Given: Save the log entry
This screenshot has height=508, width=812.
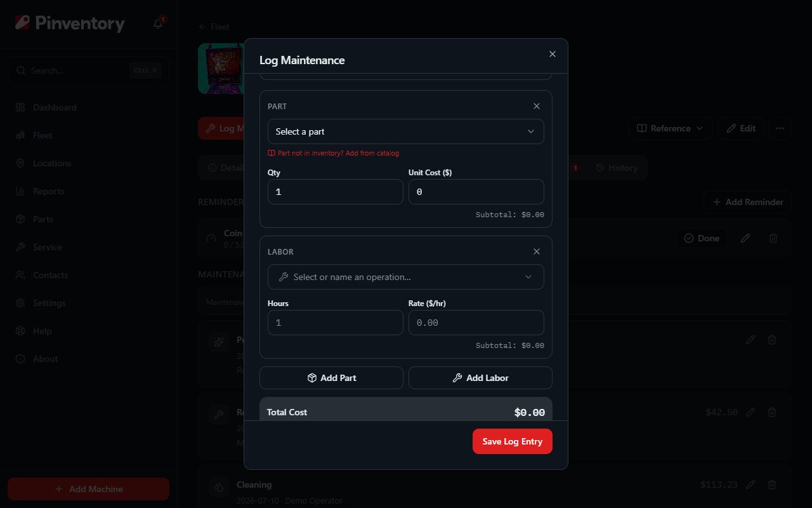Looking at the screenshot, I should tap(513, 441).
